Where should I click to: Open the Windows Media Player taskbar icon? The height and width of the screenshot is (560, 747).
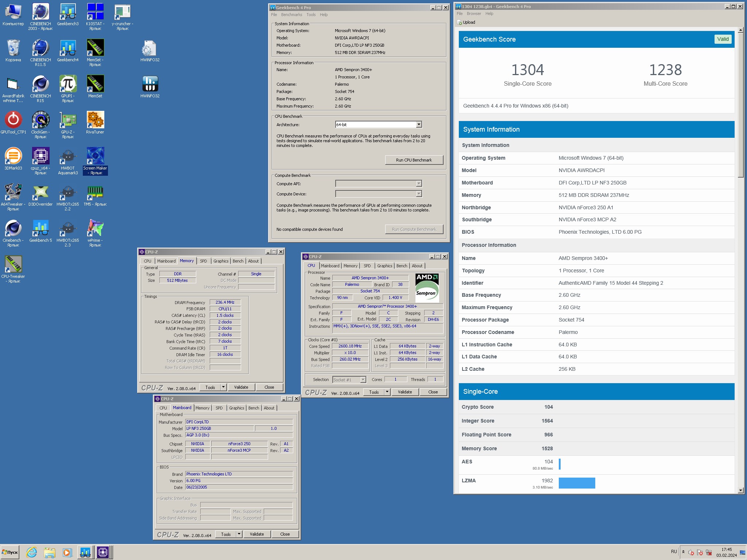(67, 552)
